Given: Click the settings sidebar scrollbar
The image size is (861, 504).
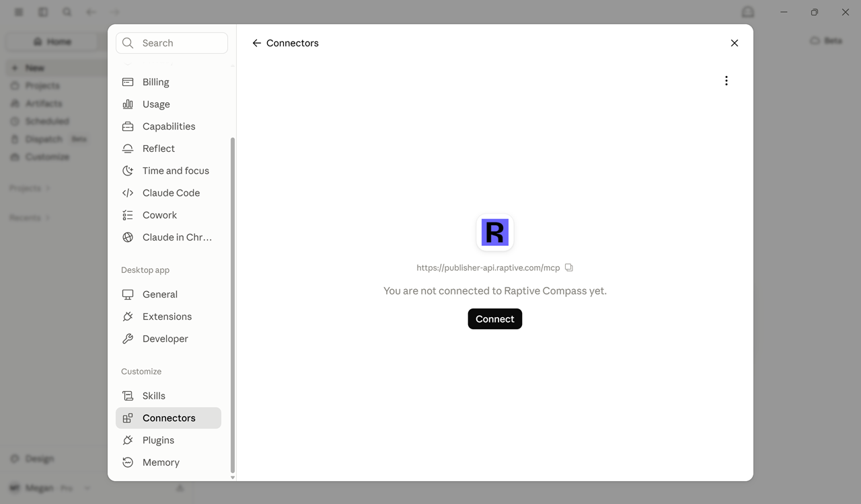Looking at the screenshot, I should click(233, 305).
